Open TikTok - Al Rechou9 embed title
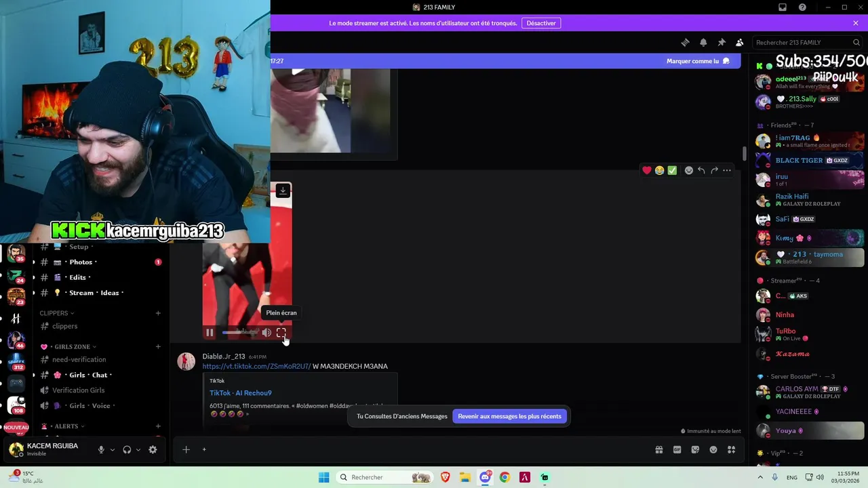 point(240,393)
